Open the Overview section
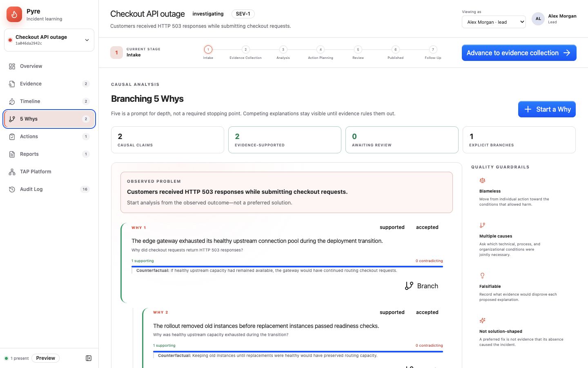 49,66
